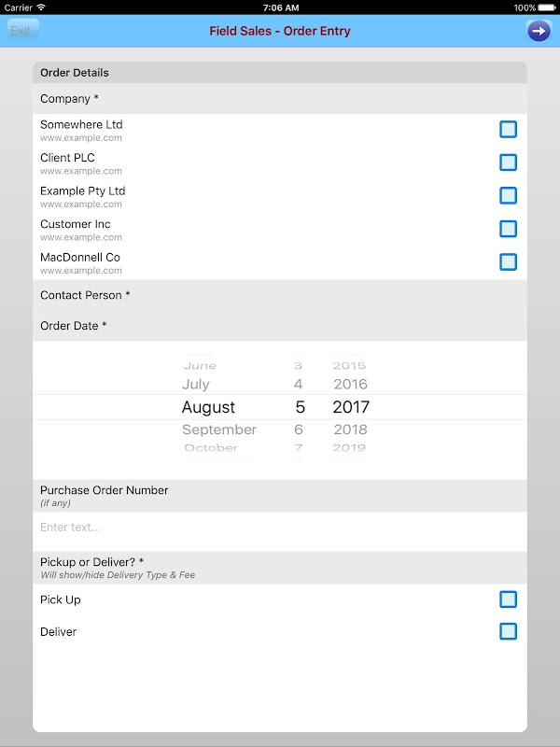The width and height of the screenshot is (560, 747).
Task: Tick the Client PLC checkbox
Action: (508, 162)
